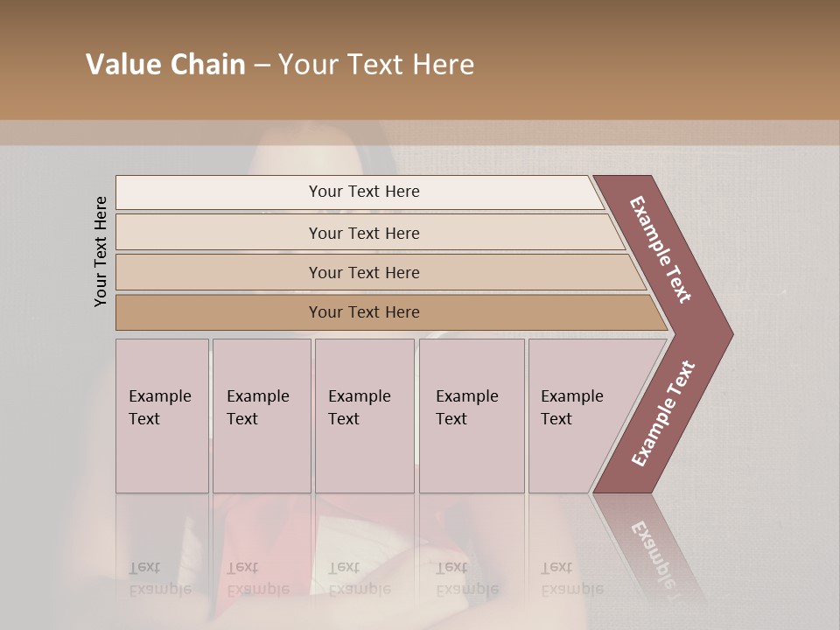Click the upper arrow Example Text
840x630 pixels.
pos(661,248)
